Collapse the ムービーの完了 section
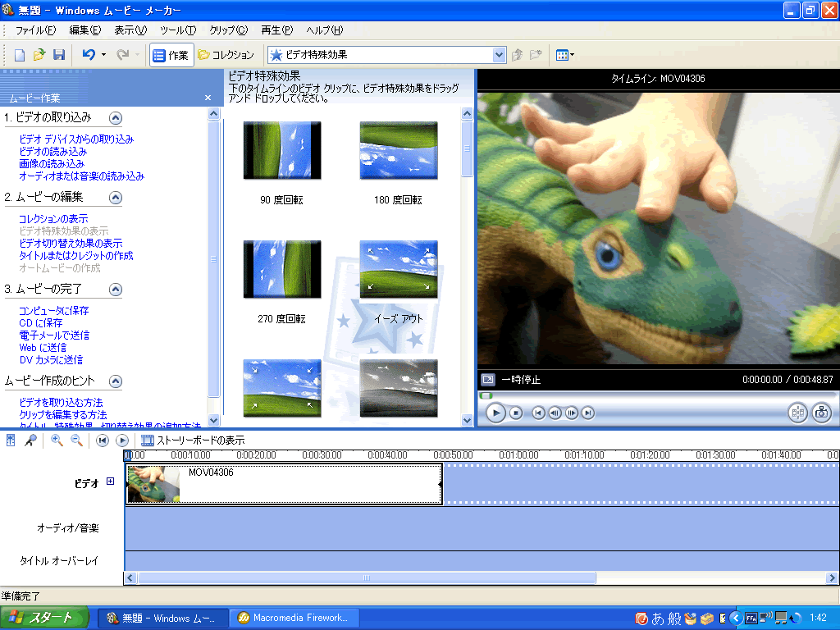Viewport: 840px width, 630px height. click(115, 290)
